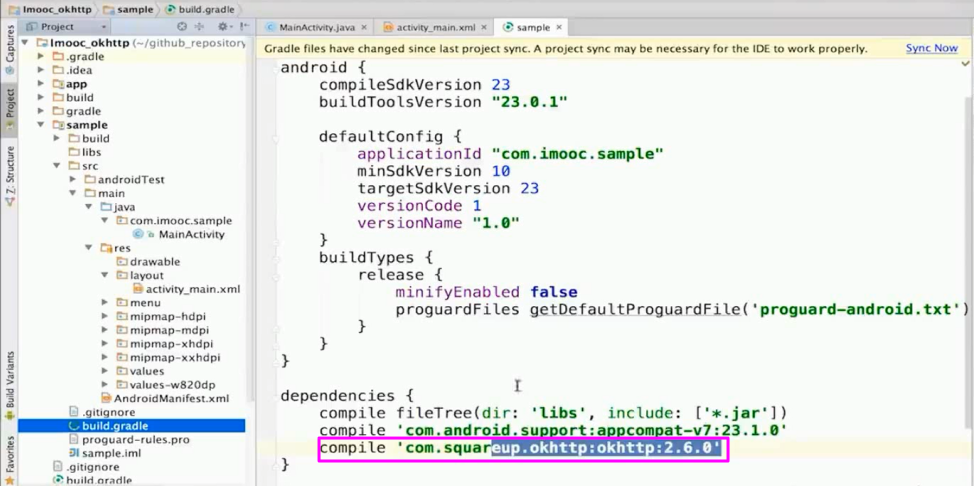
Task: Expand the app module
Action: (41, 84)
